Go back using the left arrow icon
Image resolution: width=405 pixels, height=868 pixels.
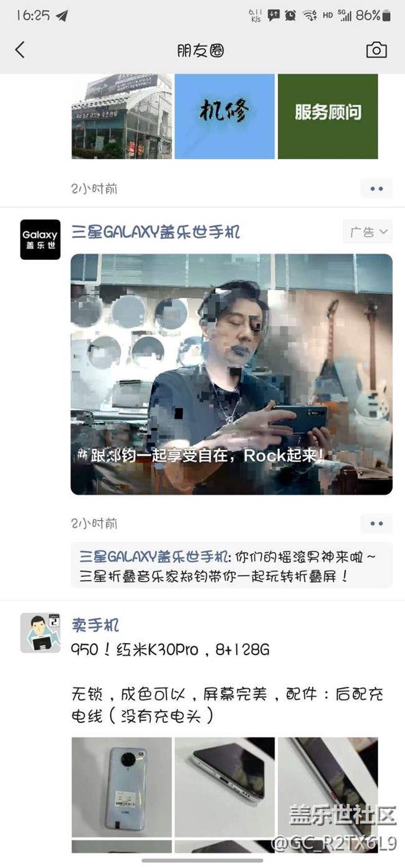click(20, 50)
